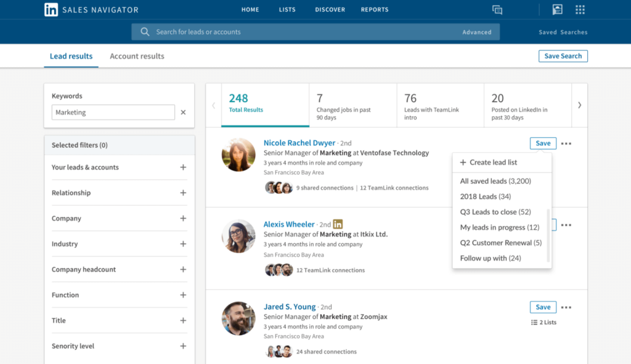Select Q2 Customer Renewal (5) list
Image resolution: width=631 pixels, height=364 pixels.
coord(502,243)
